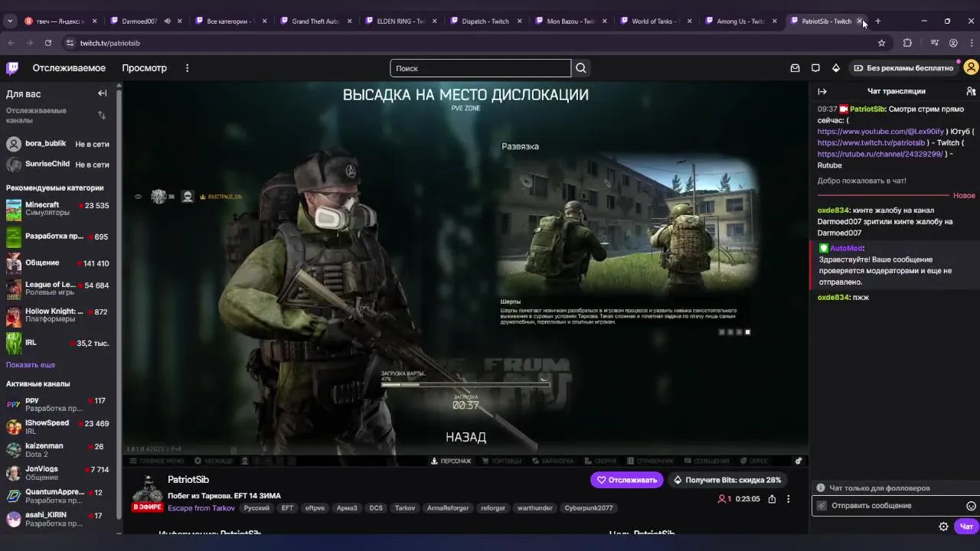The width and height of the screenshot is (980, 551).
Task: Open browser tab search dropdown
Action: tap(10, 21)
